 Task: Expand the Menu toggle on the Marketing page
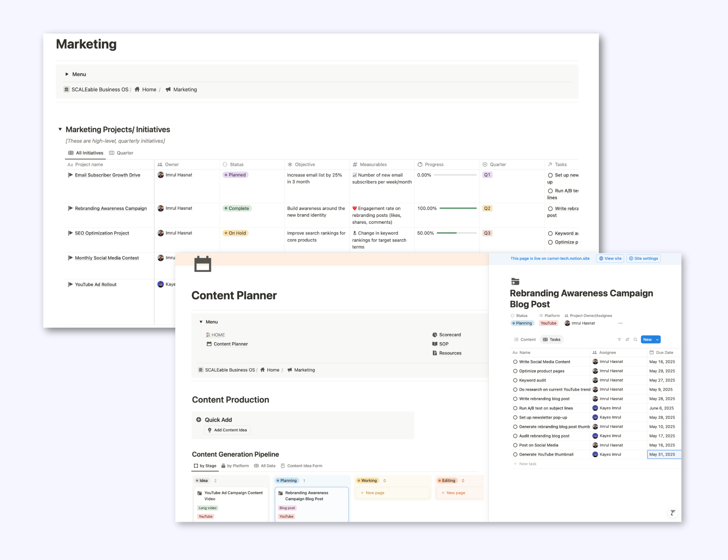click(x=67, y=74)
